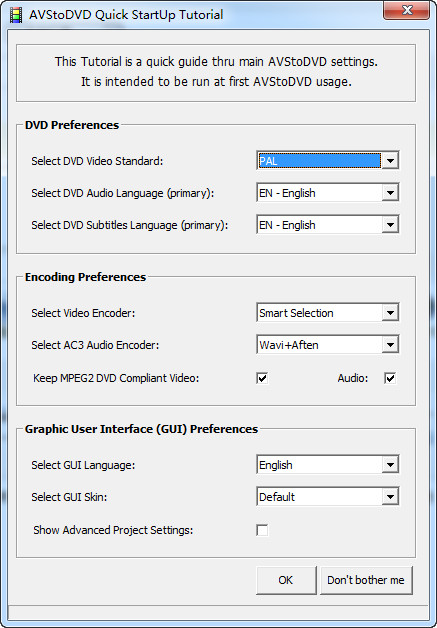Click the AVStoDVD filmstrip icon in title bar
This screenshot has width=437, height=628.
click(x=16, y=15)
